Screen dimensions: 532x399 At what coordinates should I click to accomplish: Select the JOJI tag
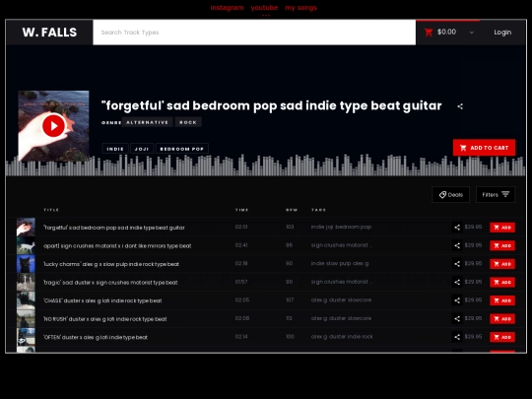(142, 149)
